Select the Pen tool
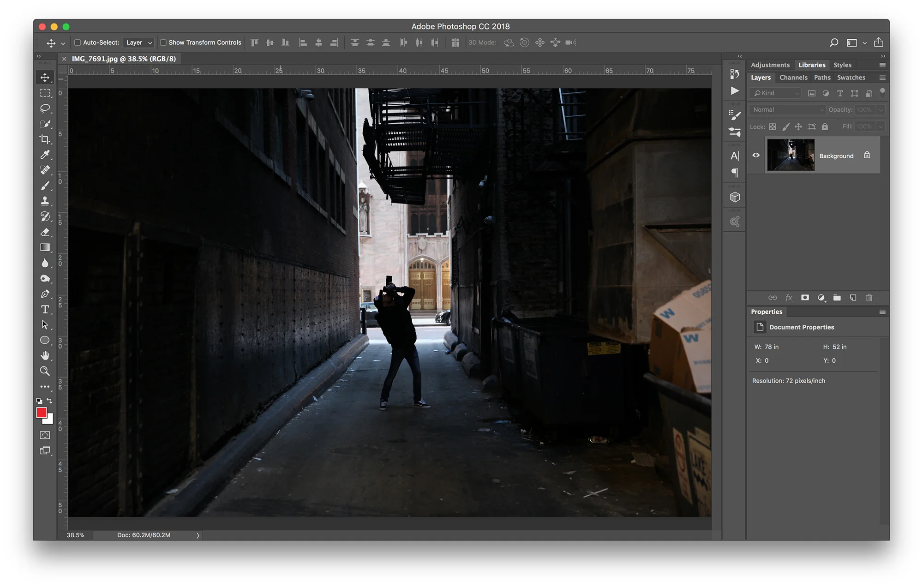 click(x=45, y=294)
